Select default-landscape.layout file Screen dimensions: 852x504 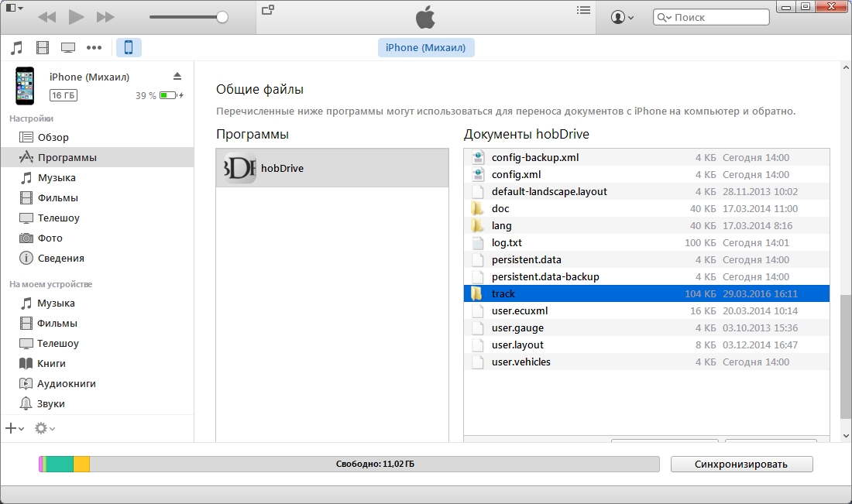647,192
